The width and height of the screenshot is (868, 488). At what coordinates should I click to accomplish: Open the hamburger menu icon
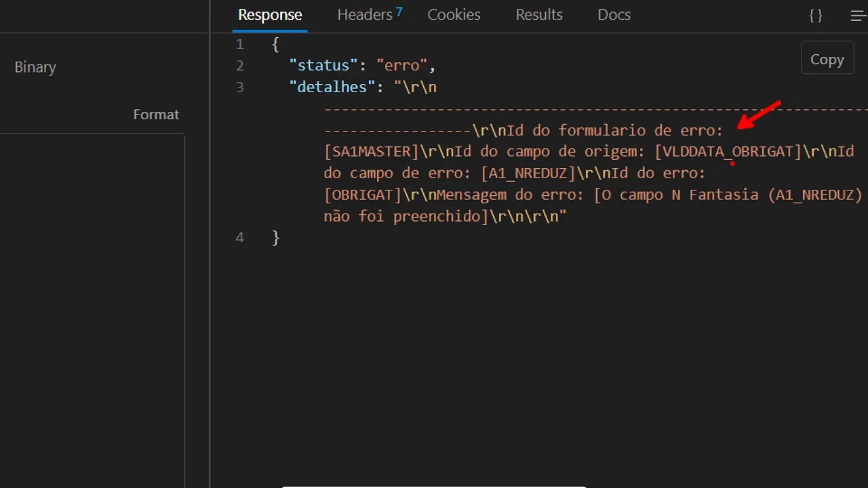(857, 15)
